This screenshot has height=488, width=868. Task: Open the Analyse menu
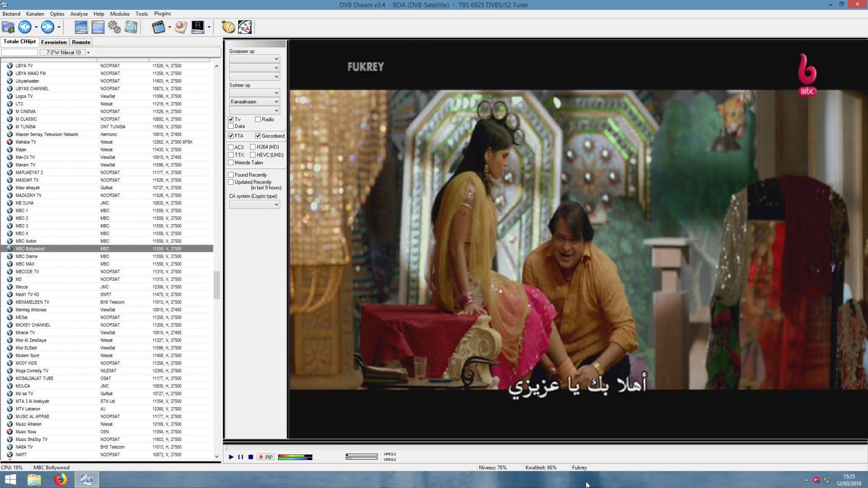79,14
